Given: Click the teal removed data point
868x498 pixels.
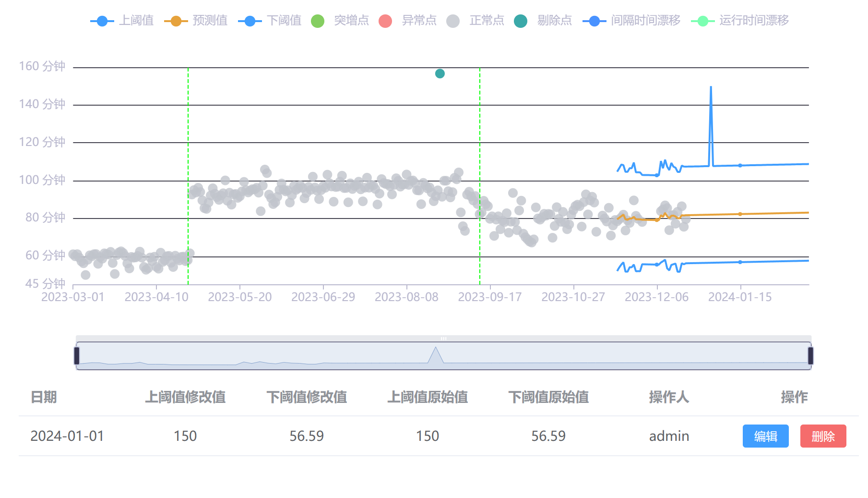Looking at the screenshot, I should [440, 73].
